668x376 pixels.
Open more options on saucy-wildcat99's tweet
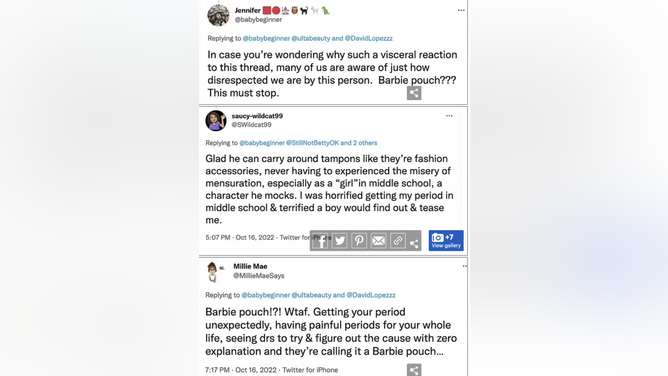point(449,116)
